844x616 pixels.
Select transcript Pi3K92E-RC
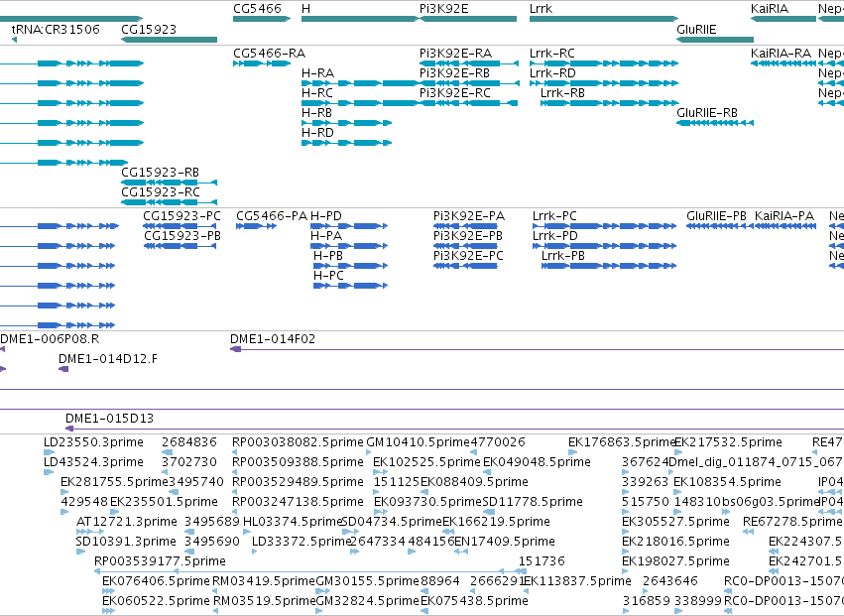tap(469, 103)
